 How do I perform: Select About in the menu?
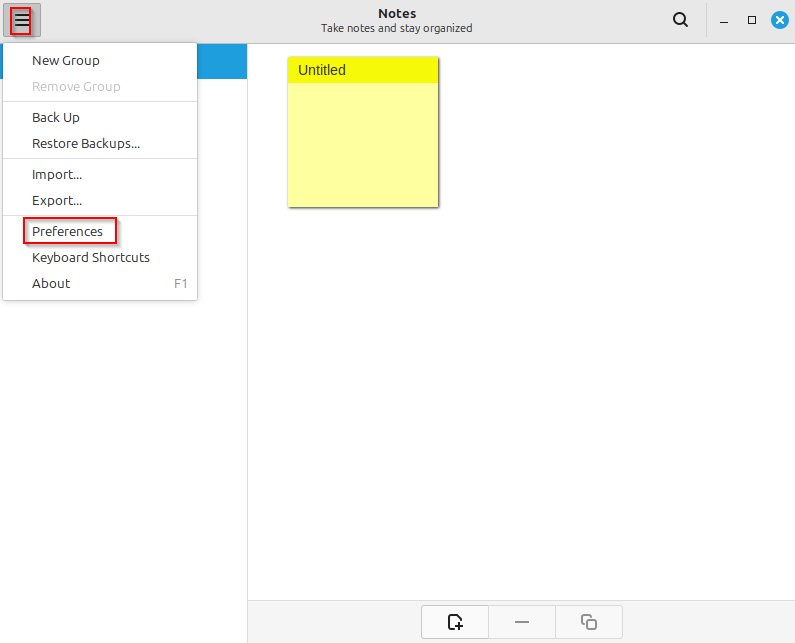[x=100, y=283]
